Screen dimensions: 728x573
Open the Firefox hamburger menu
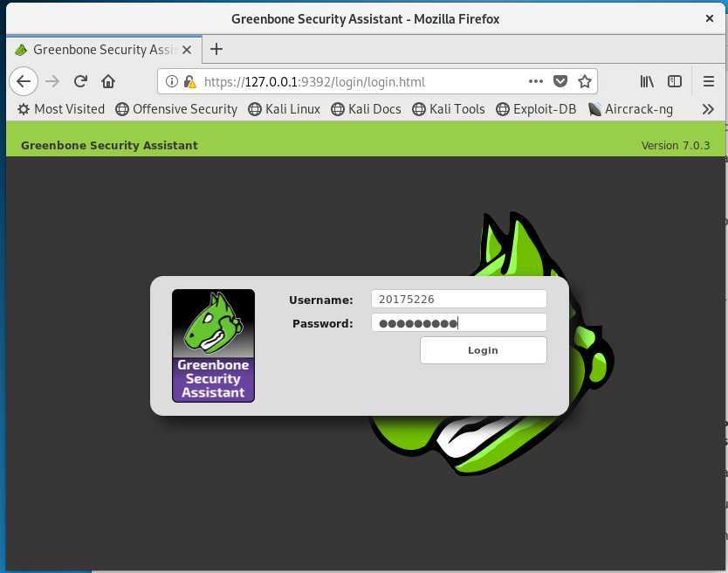pyautogui.click(x=709, y=82)
